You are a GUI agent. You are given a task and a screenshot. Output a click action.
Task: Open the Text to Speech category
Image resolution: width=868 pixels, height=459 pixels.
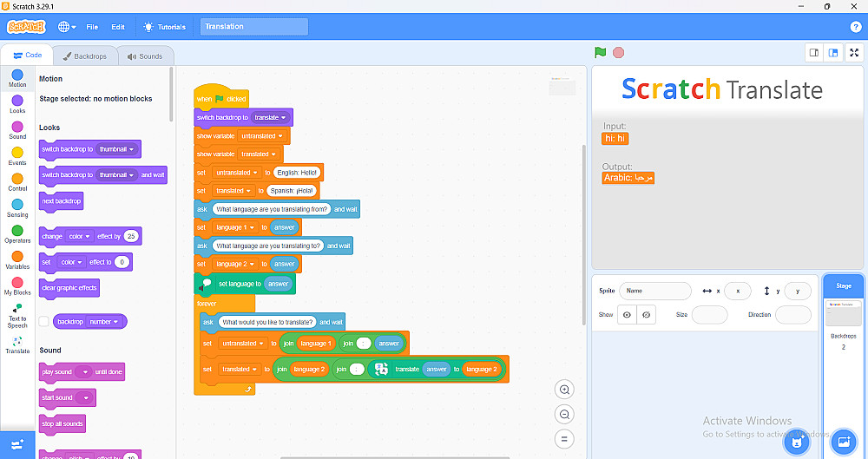tap(17, 316)
